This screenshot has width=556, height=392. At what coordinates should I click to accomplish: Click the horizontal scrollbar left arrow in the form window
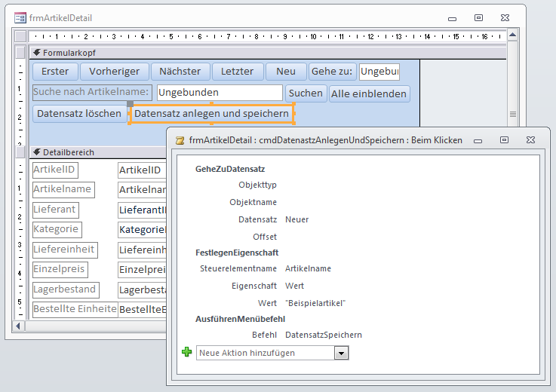pyautogui.click(x=18, y=326)
